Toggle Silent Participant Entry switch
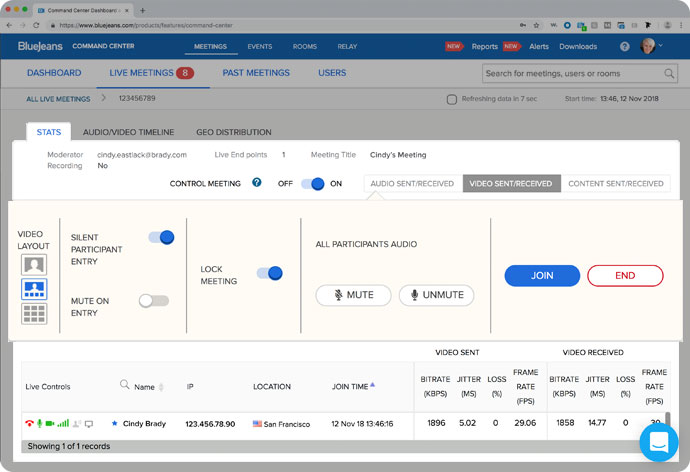 click(x=161, y=238)
